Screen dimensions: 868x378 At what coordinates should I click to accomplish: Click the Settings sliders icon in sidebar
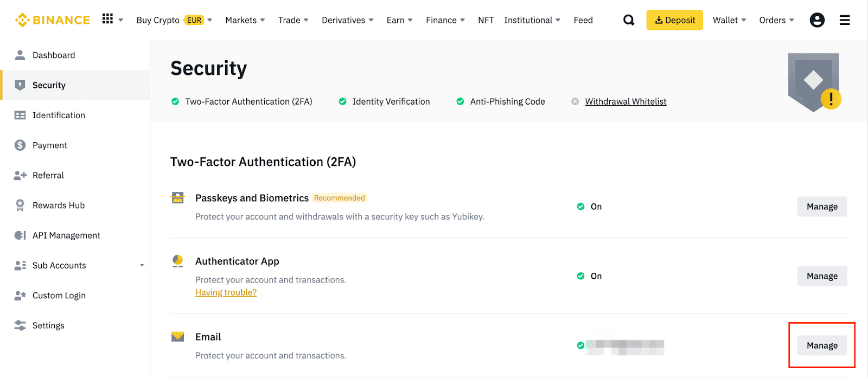(x=20, y=325)
